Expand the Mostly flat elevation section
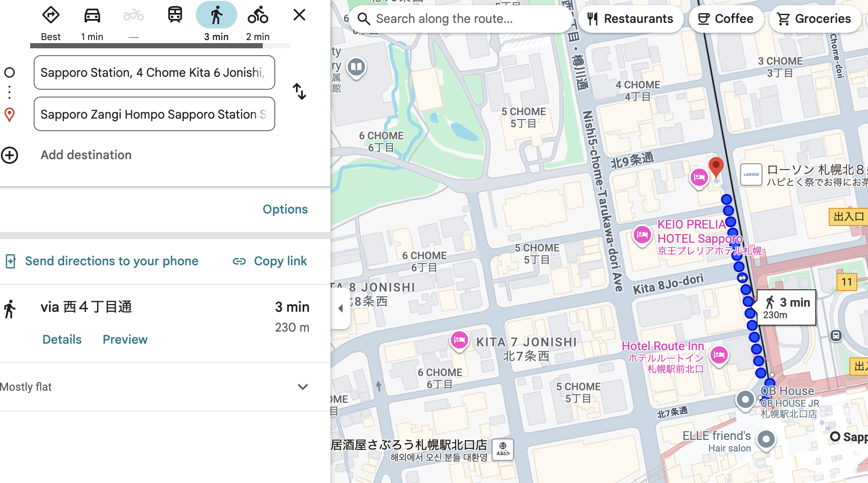The width and height of the screenshot is (868, 483). (x=302, y=387)
